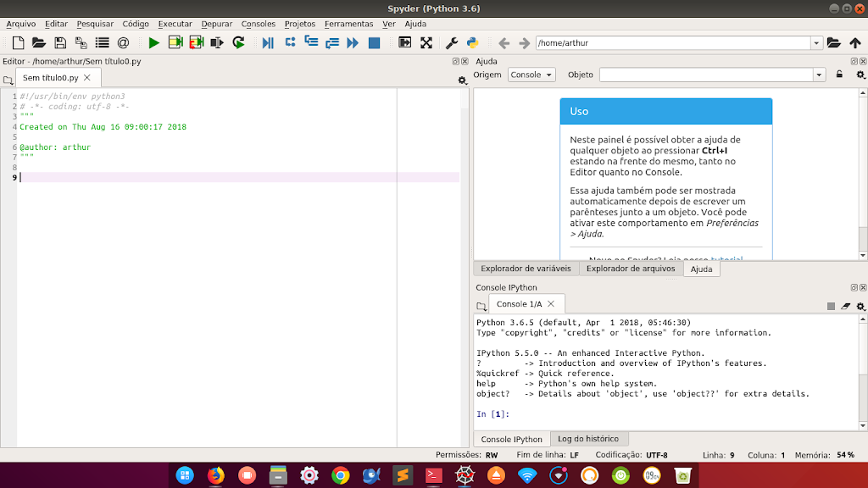868x488 pixels.
Task: Go back with the left arrow
Action: click(504, 42)
